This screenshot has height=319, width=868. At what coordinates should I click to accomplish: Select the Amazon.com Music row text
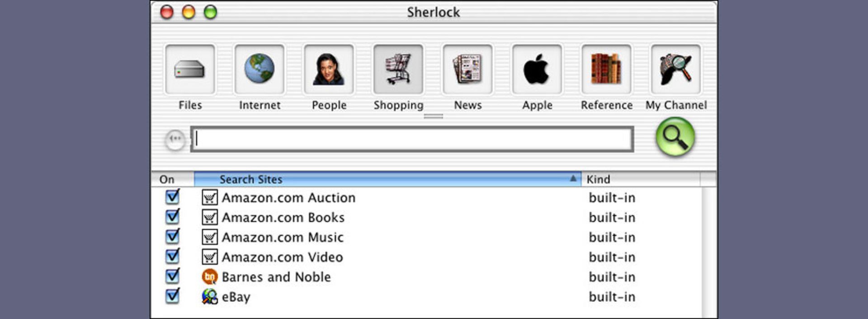coord(283,238)
